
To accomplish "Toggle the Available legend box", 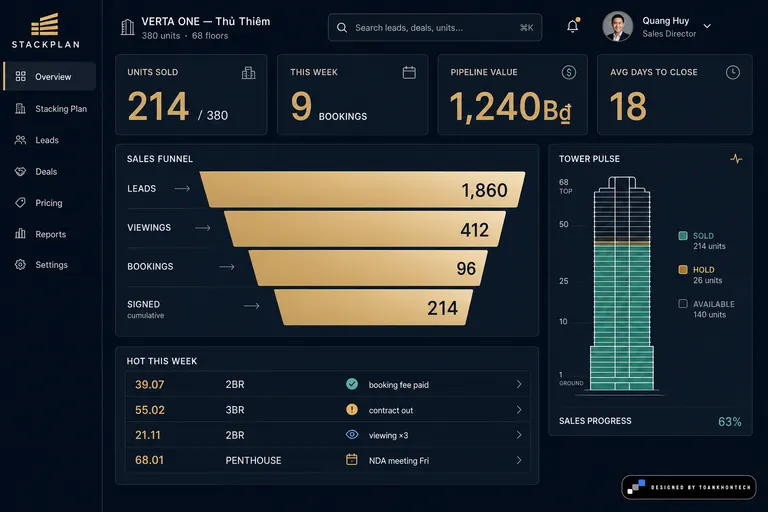I will point(683,304).
